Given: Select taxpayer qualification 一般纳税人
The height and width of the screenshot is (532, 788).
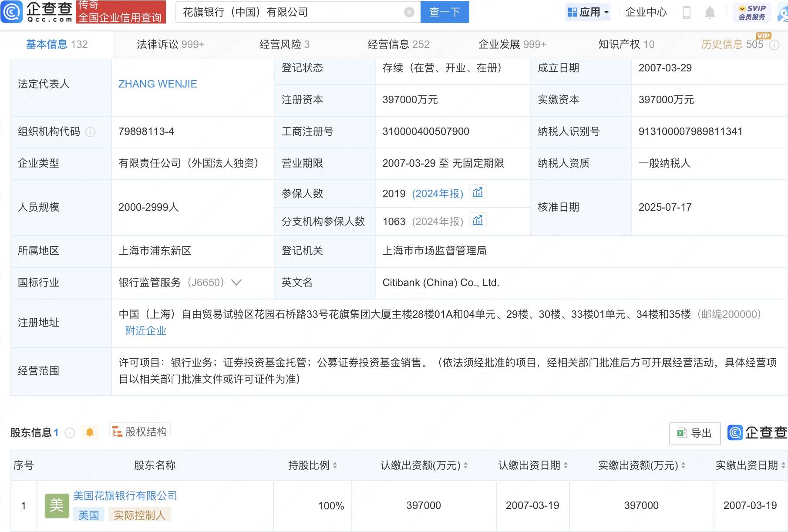Looking at the screenshot, I should pyautogui.click(x=664, y=163).
